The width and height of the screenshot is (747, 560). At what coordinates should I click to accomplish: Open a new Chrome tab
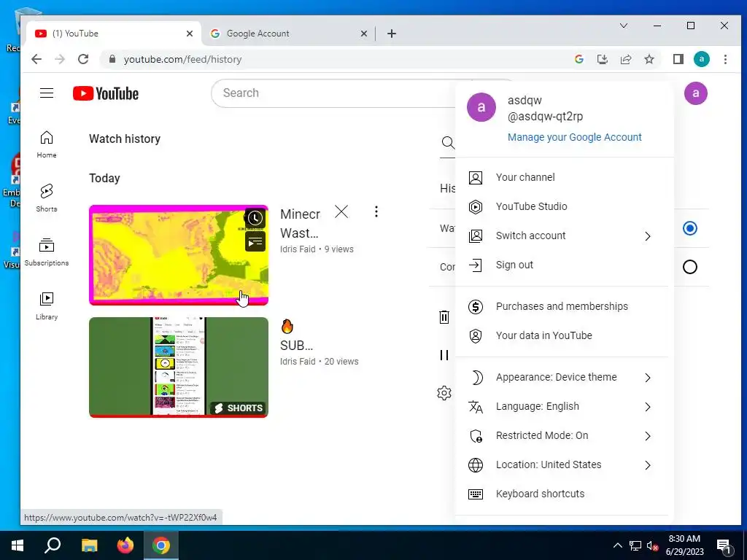(392, 34)
